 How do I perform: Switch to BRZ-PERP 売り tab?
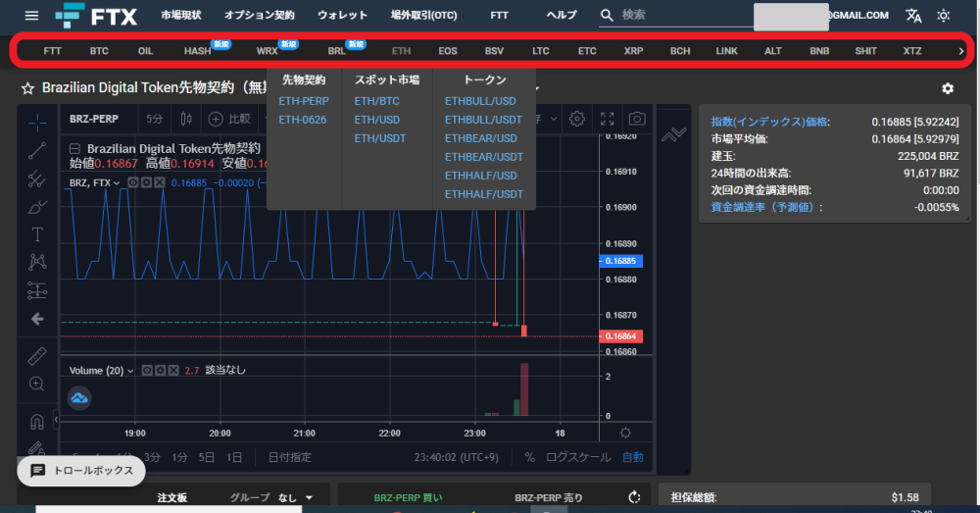point(549,498)
